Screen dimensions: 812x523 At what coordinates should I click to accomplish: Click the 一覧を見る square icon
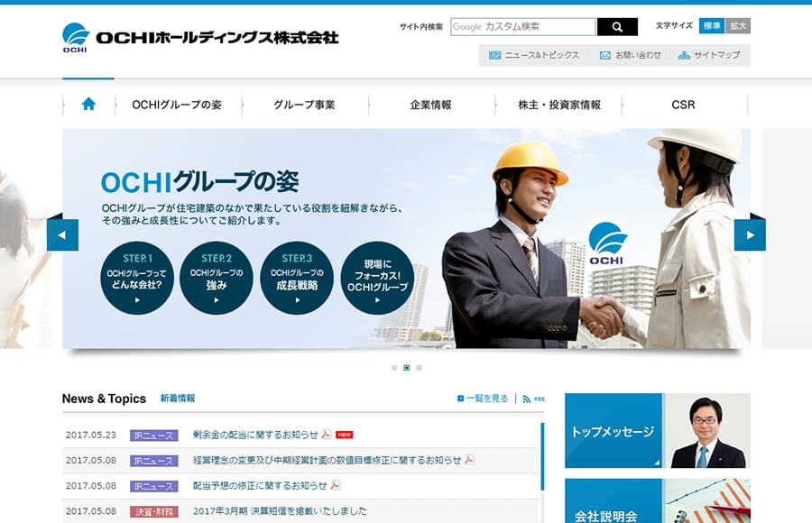point(460,399)
